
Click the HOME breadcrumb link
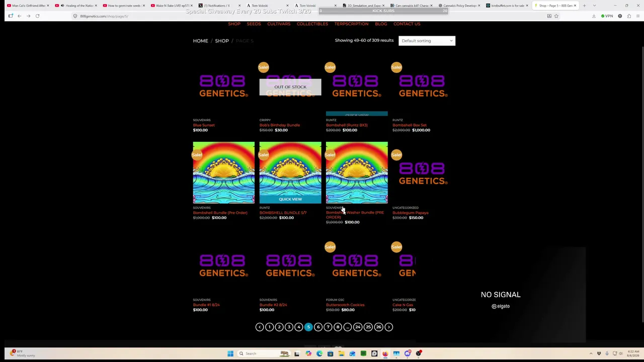click(x=200, y=41)
